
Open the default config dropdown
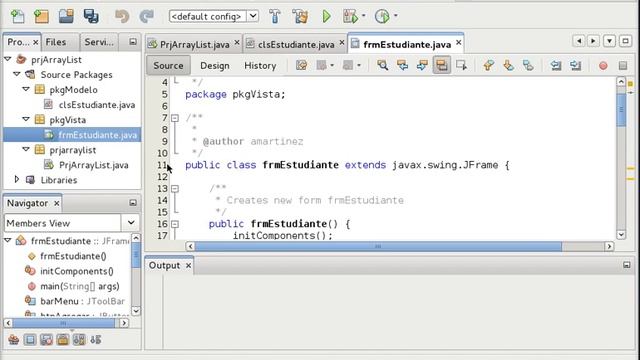point(253,16)
